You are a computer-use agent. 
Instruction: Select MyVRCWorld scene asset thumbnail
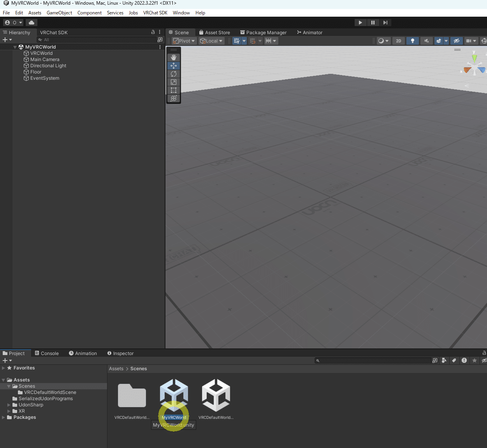tap(174, 395)
